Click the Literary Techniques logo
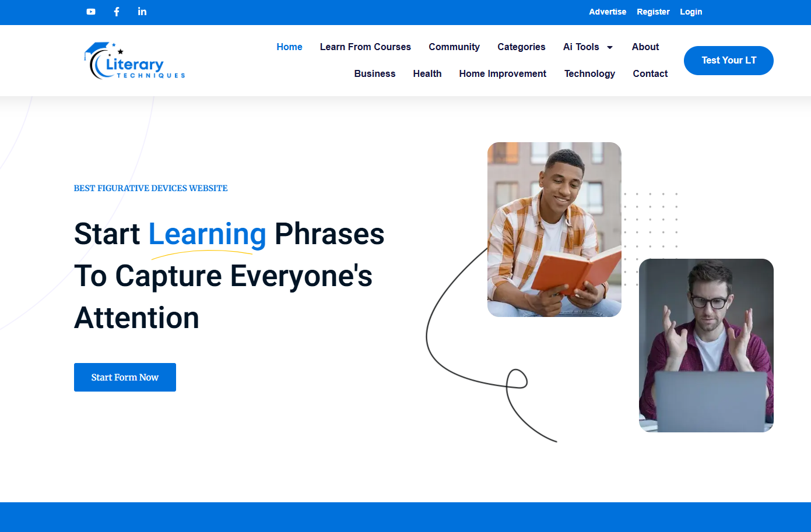The width and height of the screenshot is (811, 532). pos(135,61)
